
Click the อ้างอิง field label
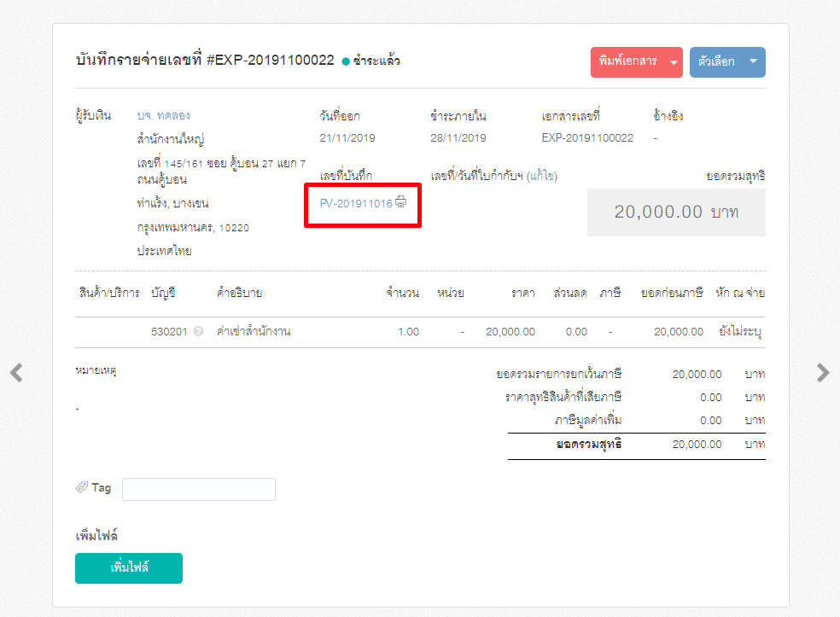coord(668,116)
